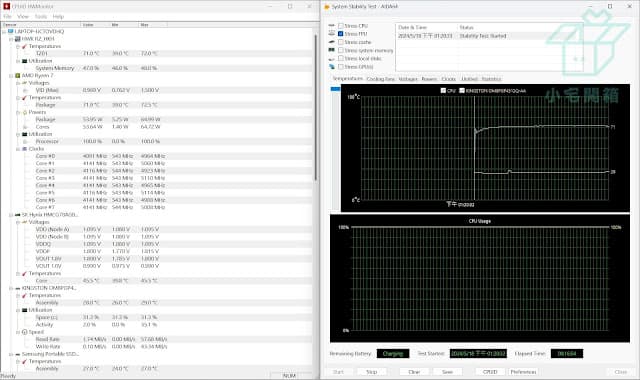Collapse the Samsung Portable SSD tree node
The image size is (640, 380).
coord(11,354)
